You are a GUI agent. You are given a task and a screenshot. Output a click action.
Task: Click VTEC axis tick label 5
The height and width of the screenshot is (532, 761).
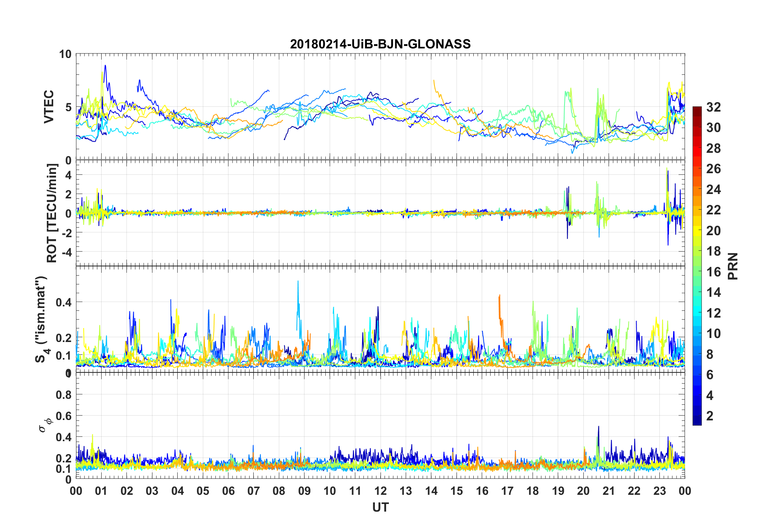coord(68,107)
